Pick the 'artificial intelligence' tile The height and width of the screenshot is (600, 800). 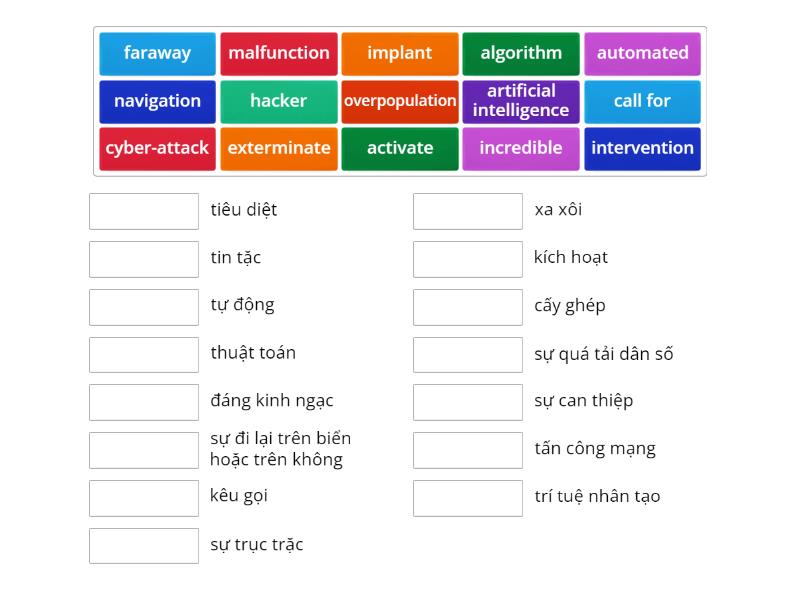(521, 101)
